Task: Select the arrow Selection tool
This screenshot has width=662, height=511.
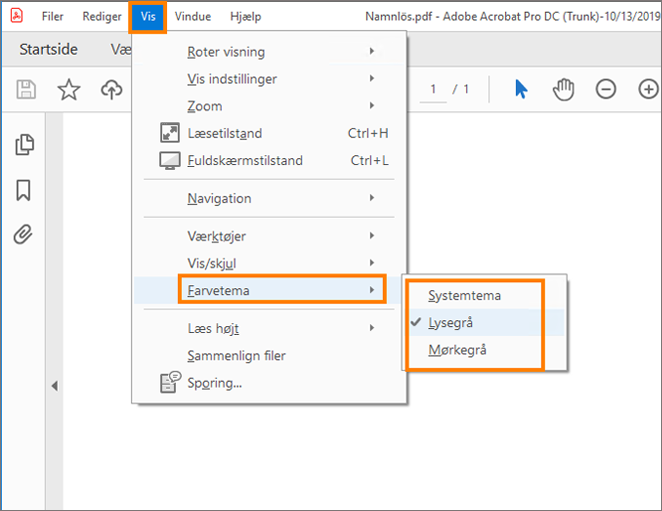Action: (x=521, y=89)
